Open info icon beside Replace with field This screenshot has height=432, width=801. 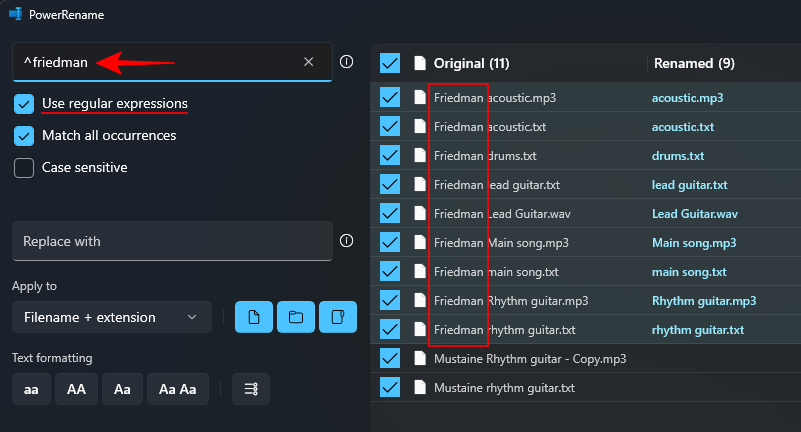[x=346, y=241]
